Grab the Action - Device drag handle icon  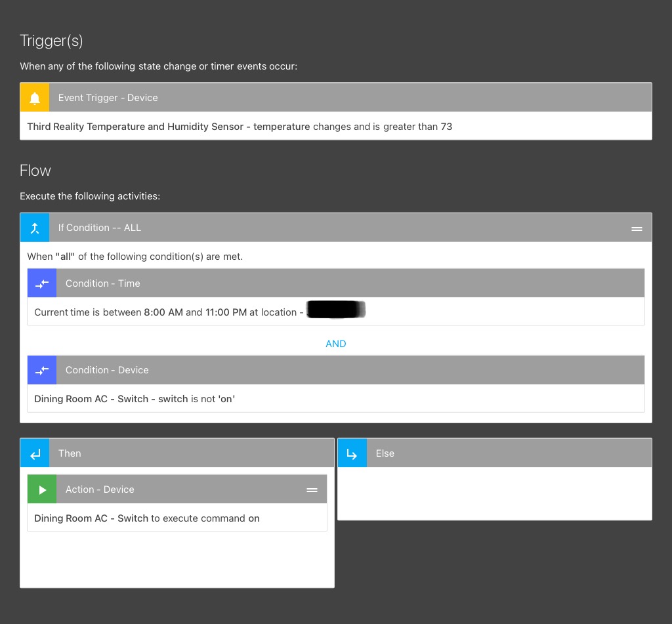coord(312,490)
